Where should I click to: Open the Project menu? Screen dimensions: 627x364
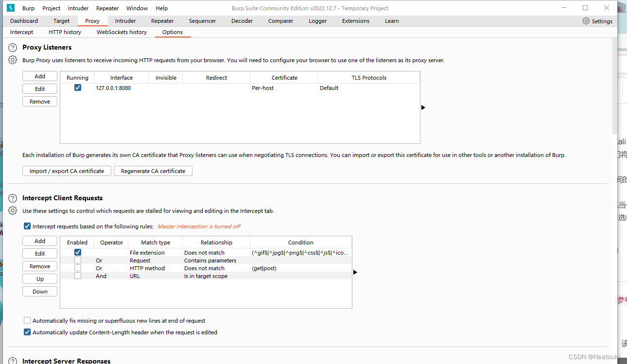coord(52,8)
